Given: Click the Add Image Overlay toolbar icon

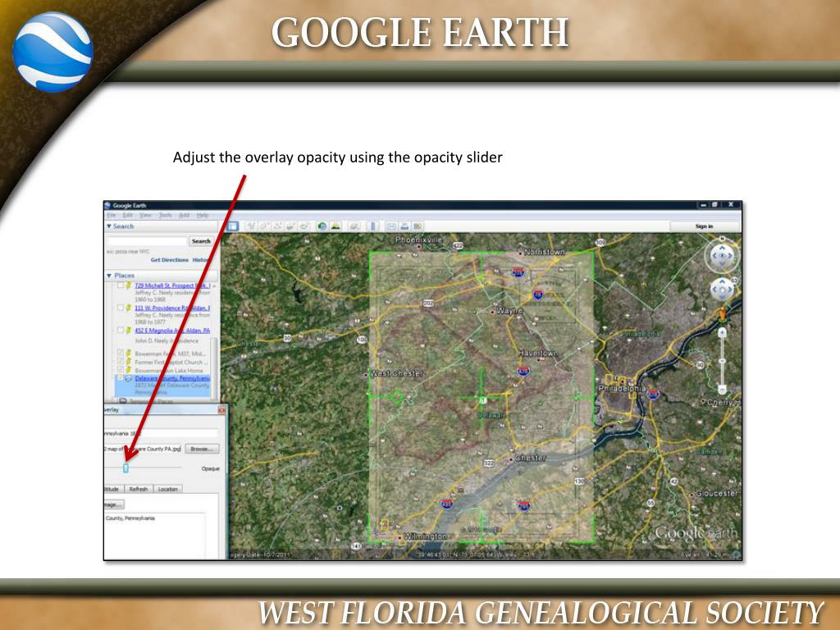Looking at the screenshot, I should pos(291,226).
